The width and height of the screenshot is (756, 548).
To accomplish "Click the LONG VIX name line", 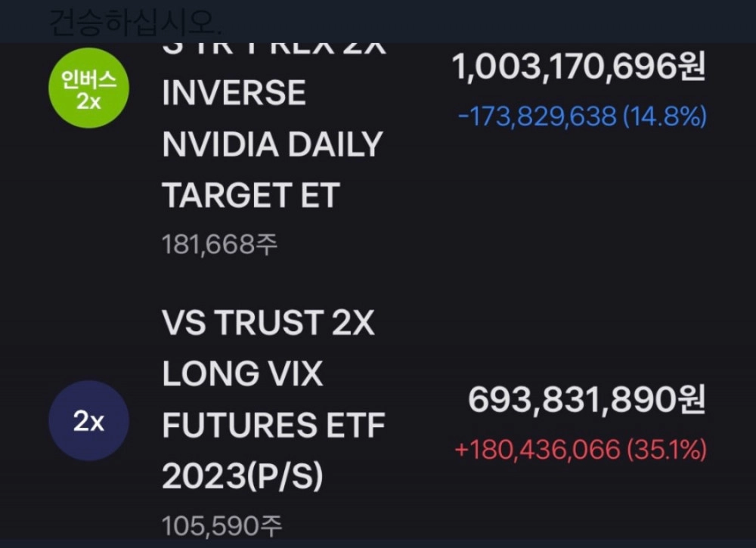I will (x=243, y=374).
